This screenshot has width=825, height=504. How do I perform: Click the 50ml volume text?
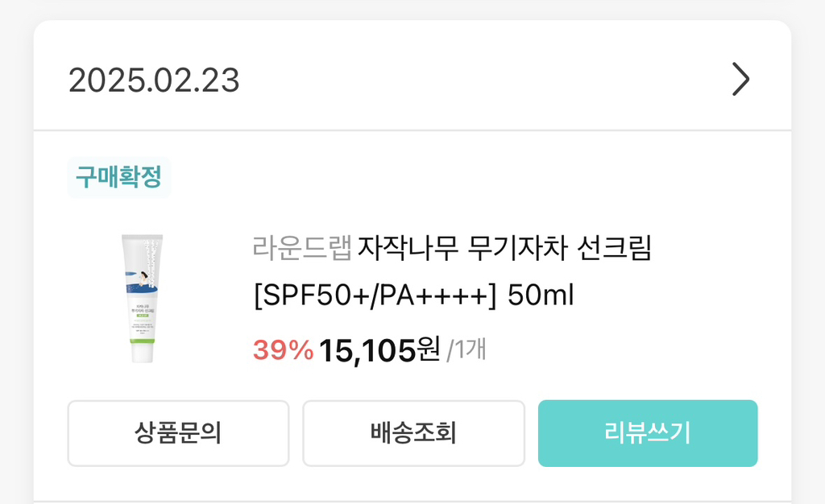click(x=541, y=296)
